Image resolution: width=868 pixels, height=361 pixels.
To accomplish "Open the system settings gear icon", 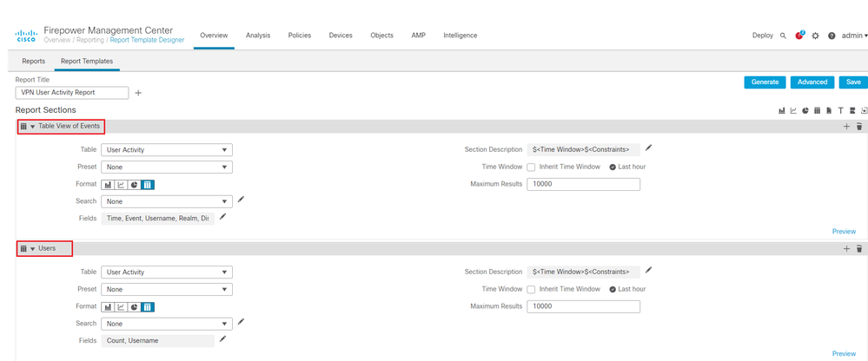I will pos(815,36).
